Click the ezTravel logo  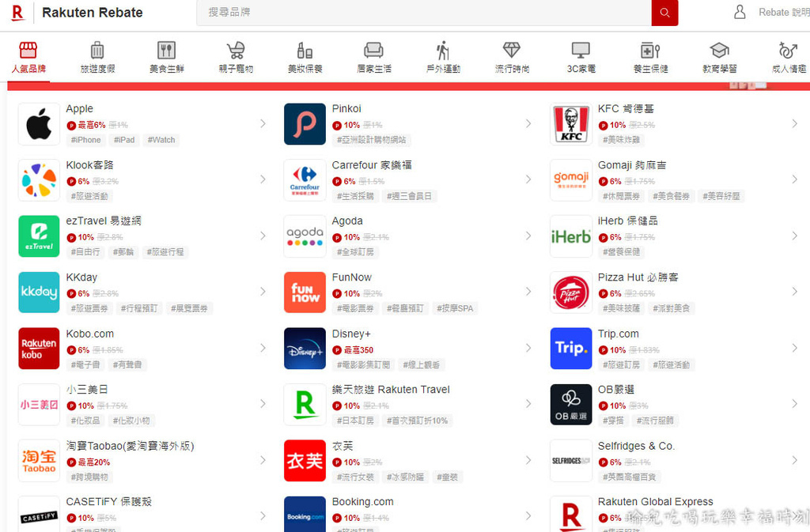click(x=40, y=236)
